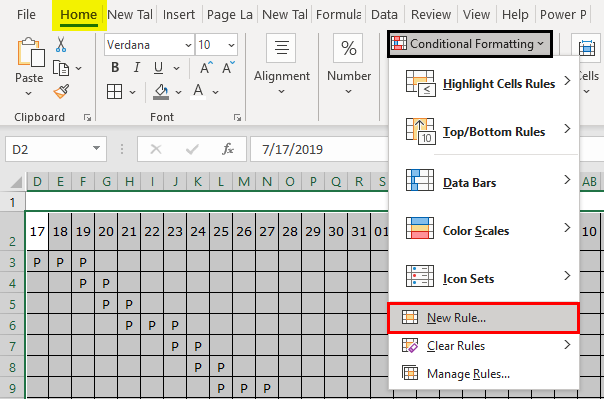The image size is (604, 399).
Task: Switch to the Review tab
Action: (431, 15)
